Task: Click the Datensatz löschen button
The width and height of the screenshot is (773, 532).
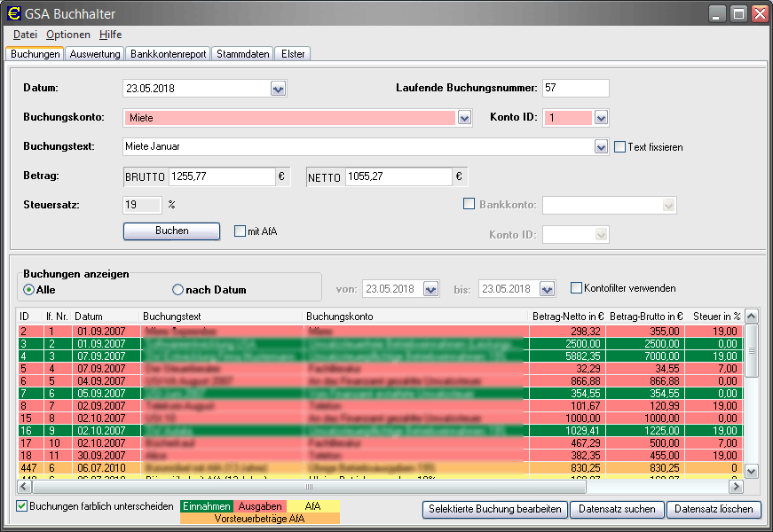Action: [714, 509]
